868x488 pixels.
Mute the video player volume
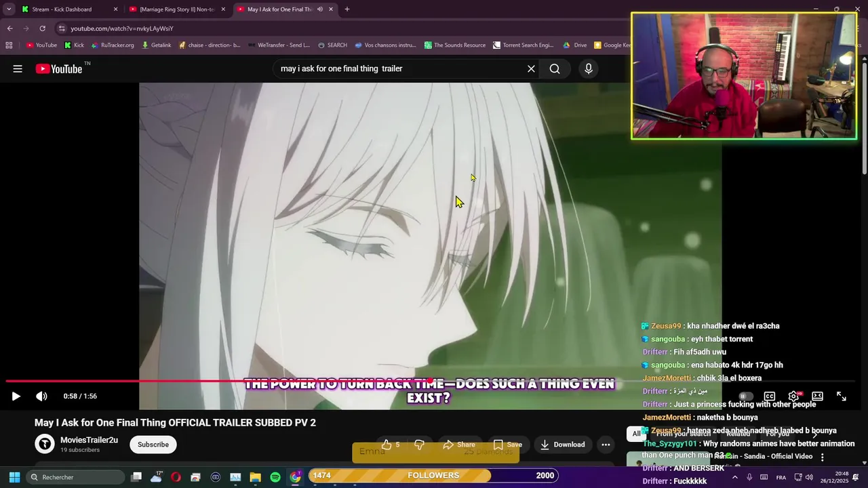(41, 396)
